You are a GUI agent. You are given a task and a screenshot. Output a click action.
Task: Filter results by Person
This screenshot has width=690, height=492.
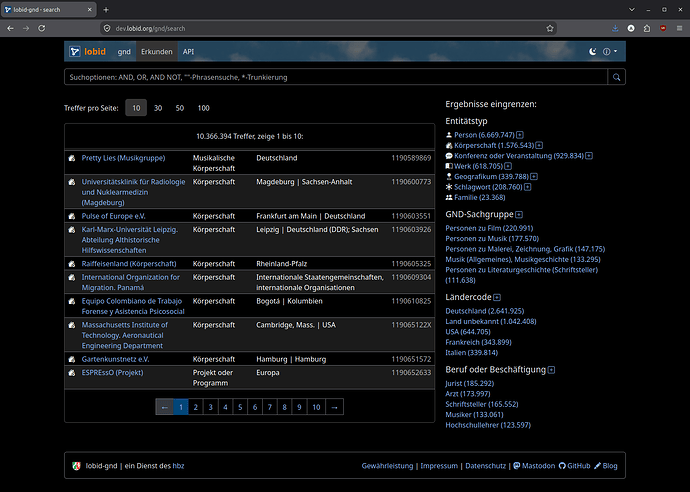[x=484, y=135]
